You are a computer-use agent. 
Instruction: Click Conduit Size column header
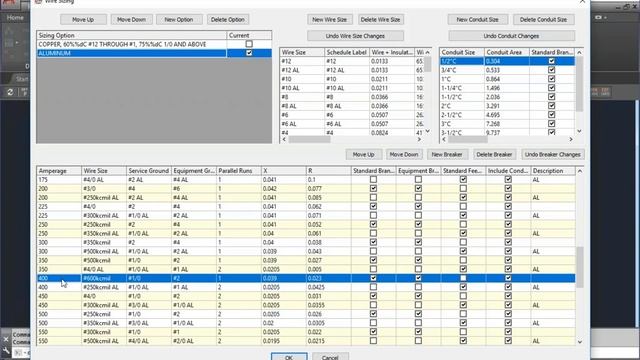coord(462,52)
